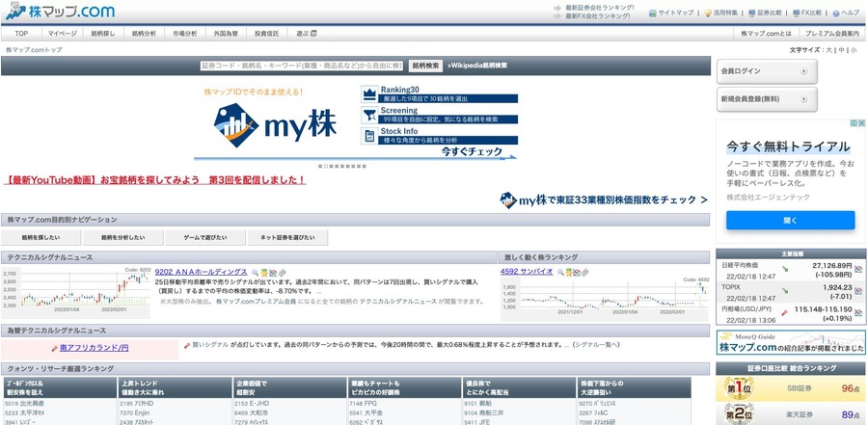
Task: Click the Stock Info document icon
Action: (x=369, y=136)
